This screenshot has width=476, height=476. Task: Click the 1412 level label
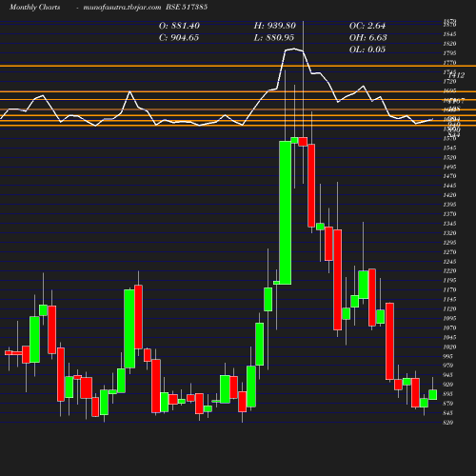coord(457,75)
